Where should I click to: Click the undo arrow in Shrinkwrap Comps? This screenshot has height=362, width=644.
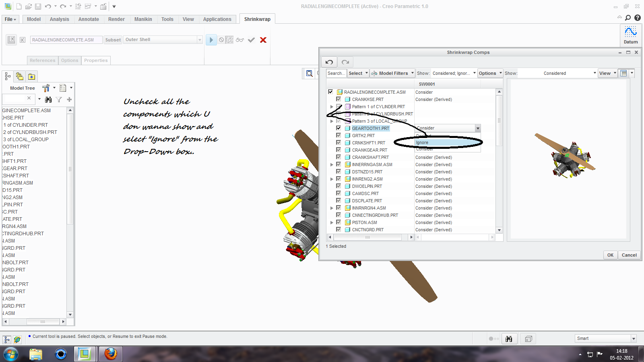(329, 62)
